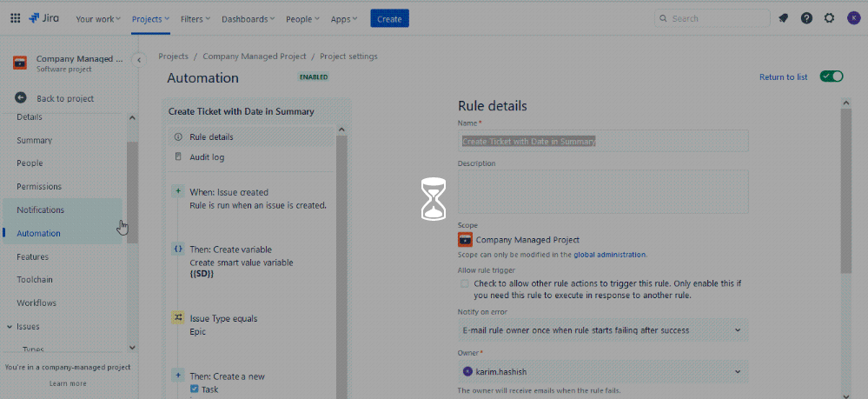Screen dimensions: 868x399
Task: Open Permissions in project settings sidebar
Action: coord(39,187)
